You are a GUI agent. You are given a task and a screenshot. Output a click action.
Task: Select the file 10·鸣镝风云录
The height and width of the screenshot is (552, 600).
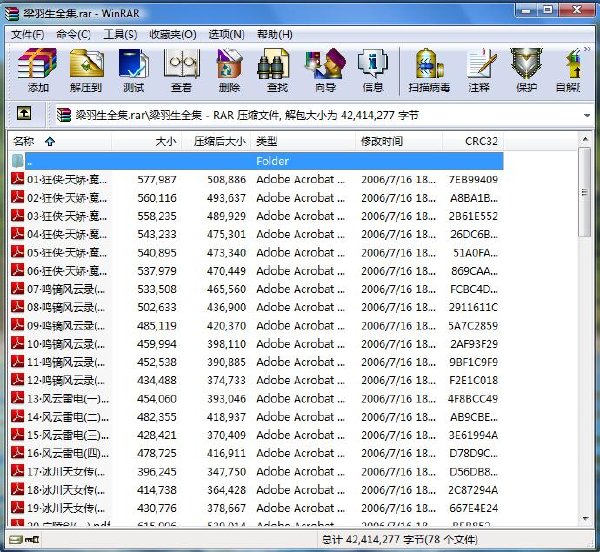66,344
